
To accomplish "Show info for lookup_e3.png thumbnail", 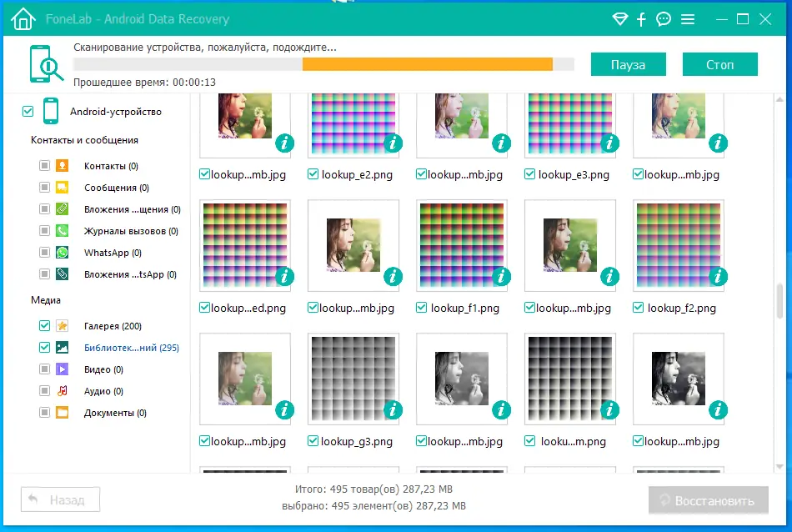I will 609,143.
